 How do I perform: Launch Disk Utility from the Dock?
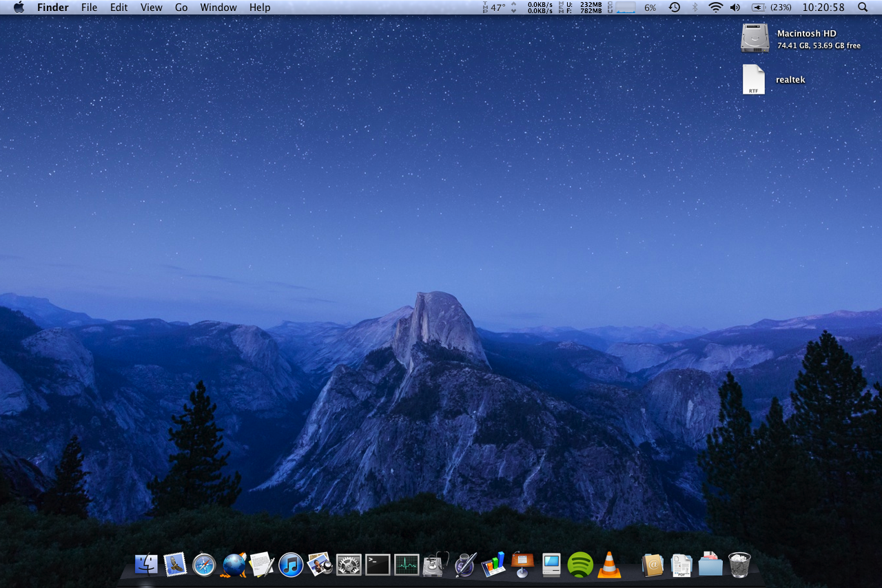pos(435,565)
